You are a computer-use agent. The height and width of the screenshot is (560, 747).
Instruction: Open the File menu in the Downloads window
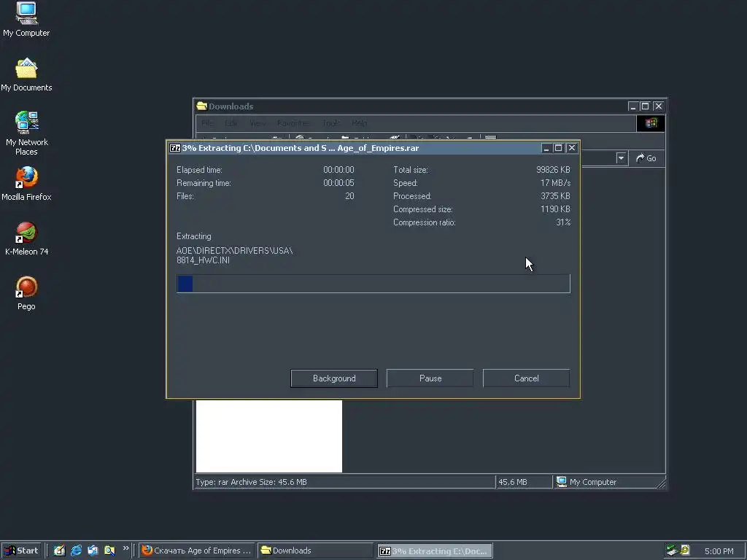(207, 123)
